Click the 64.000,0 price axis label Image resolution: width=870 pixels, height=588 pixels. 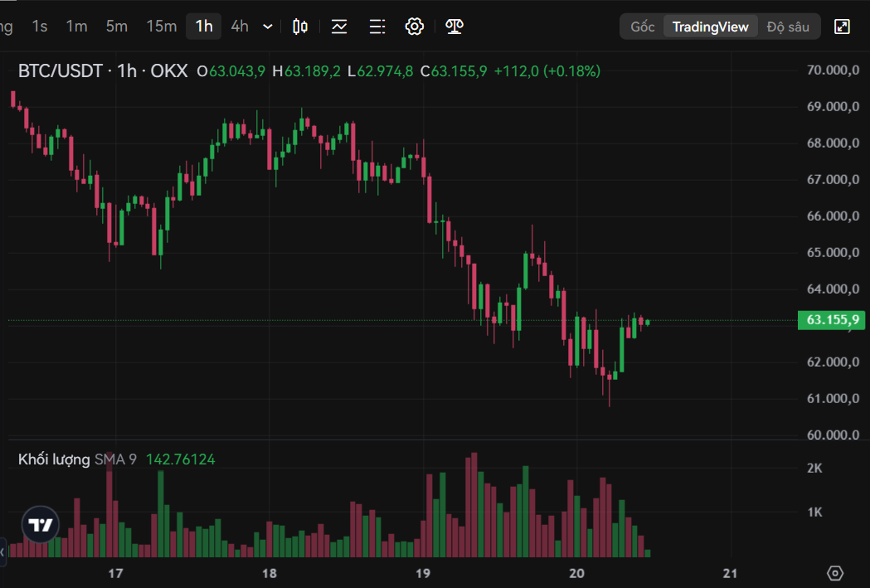pyautogui.click(x=833, y=289)
